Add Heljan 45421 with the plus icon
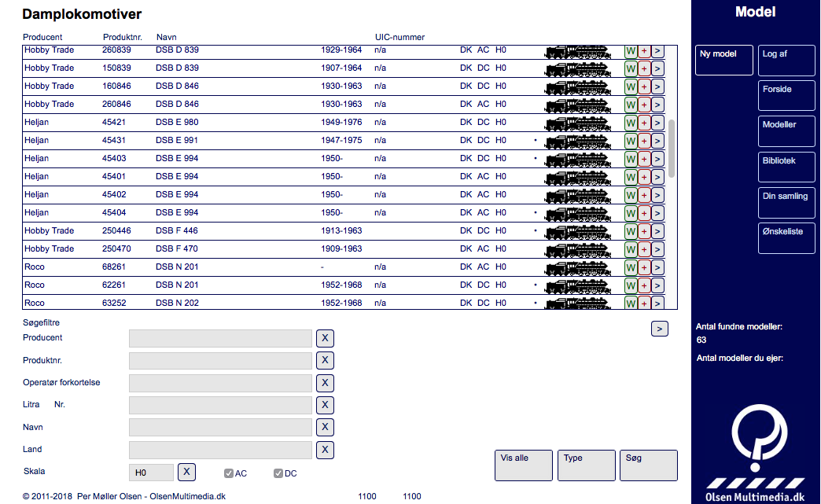The height and width of the screenshot is (504, 821). coord(644,123)
